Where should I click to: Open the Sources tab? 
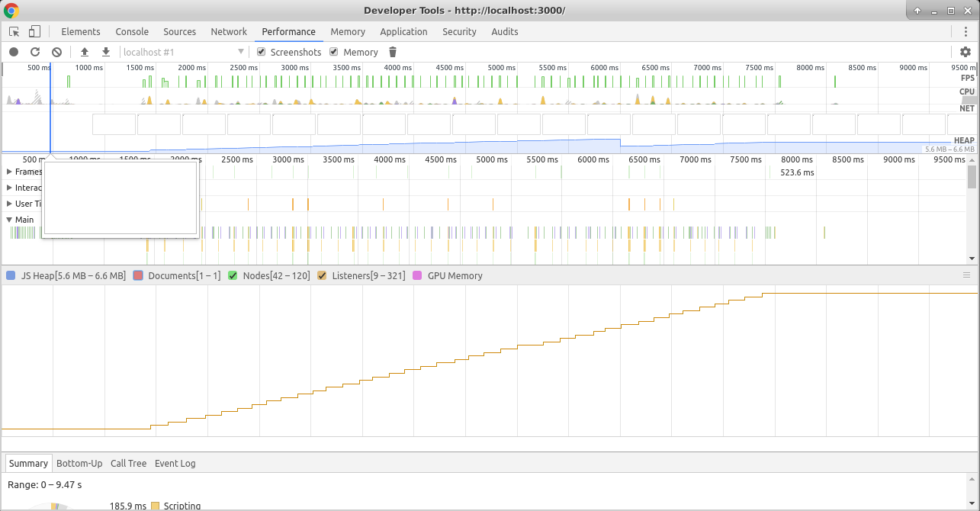(x=180, y=31)
